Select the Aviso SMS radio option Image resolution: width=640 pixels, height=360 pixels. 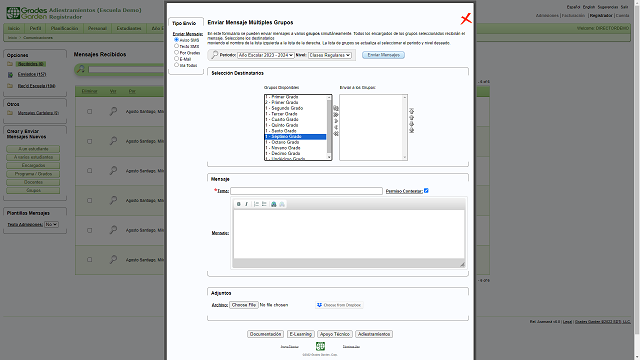[x=176, y=40]
